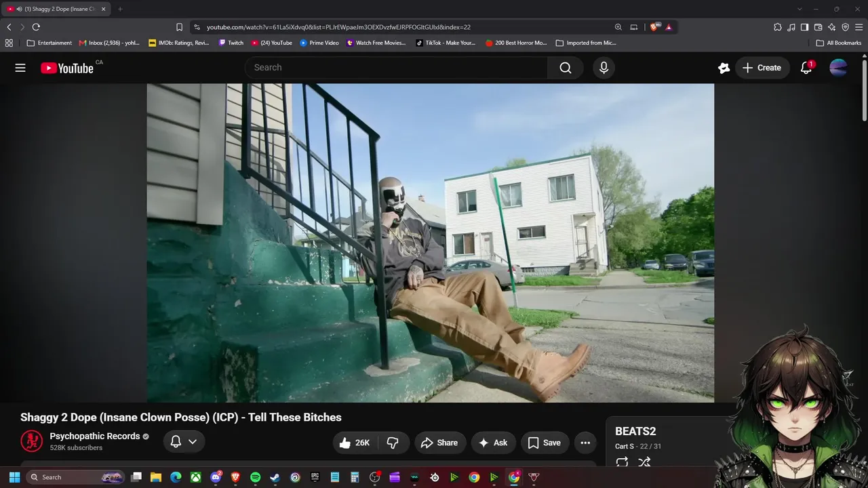
Task: Open the Entertainment bookmarks folder
Action: pyautogui.click(x=49, y=43)
